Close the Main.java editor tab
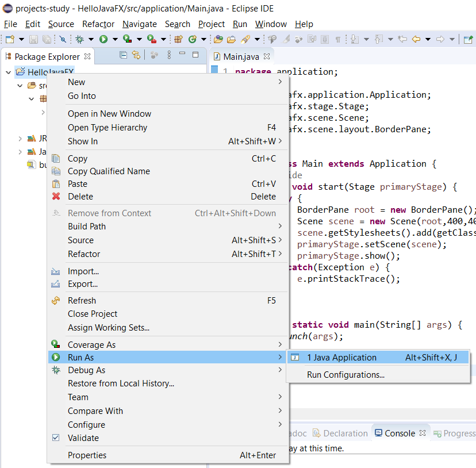 [267, 56]
